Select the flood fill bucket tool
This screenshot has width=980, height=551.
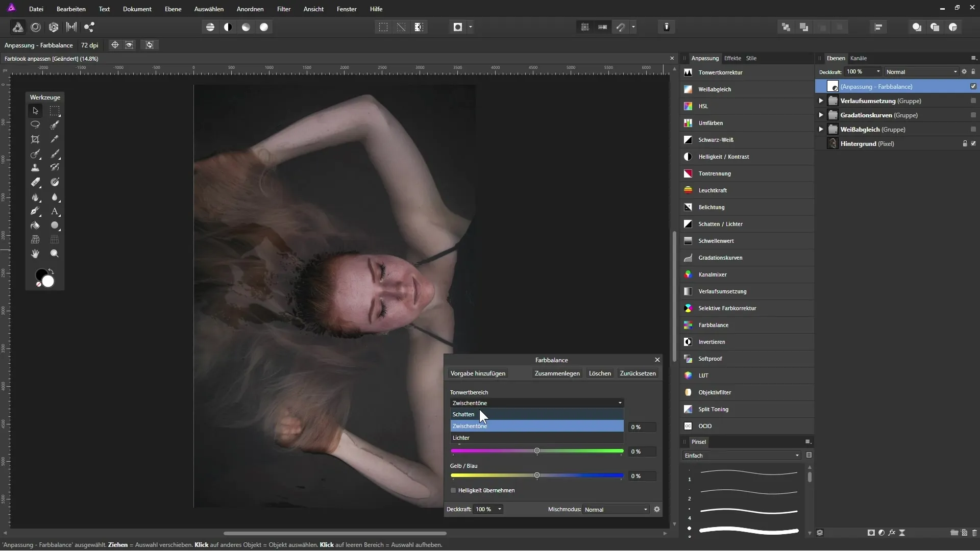pyautogui.click(x=35, y=226)
